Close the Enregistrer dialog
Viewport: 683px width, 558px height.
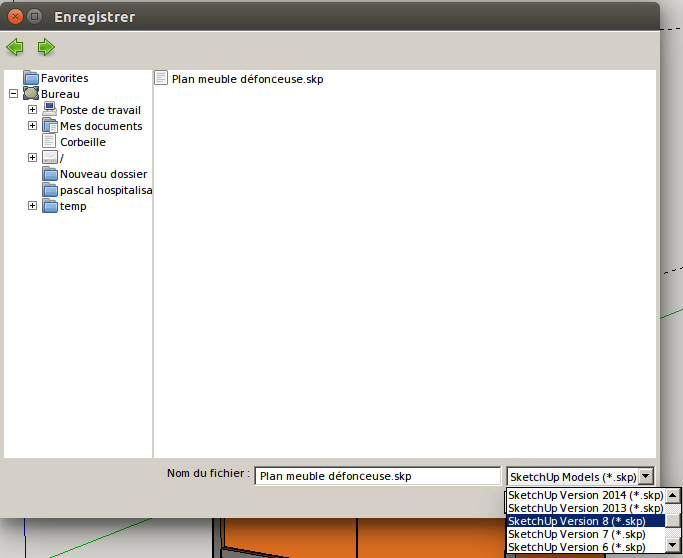(16, 17)
